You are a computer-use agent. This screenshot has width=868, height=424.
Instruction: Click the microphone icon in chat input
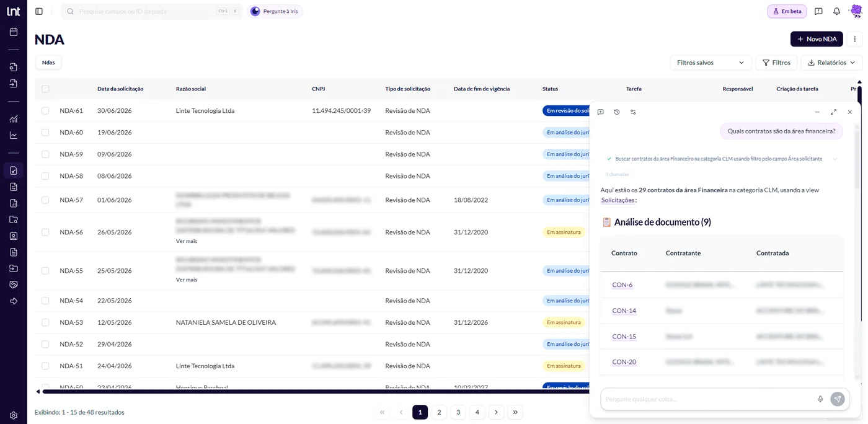[x=820, y=399]
